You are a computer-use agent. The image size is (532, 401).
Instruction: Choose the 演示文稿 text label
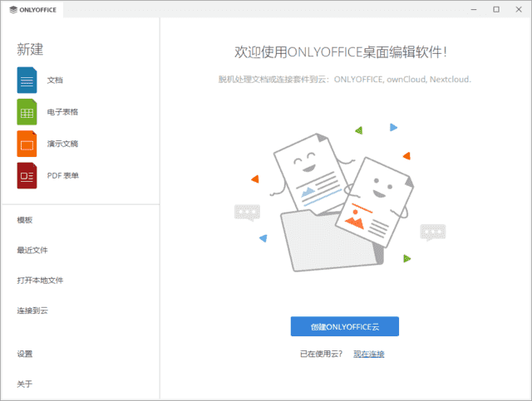click(x=62, y=144)
